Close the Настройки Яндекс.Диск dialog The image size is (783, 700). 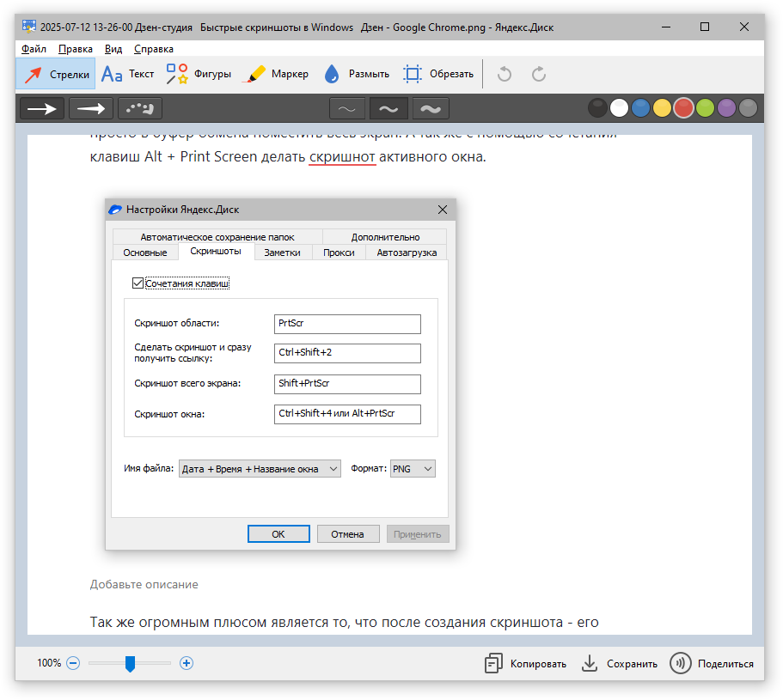443,210
